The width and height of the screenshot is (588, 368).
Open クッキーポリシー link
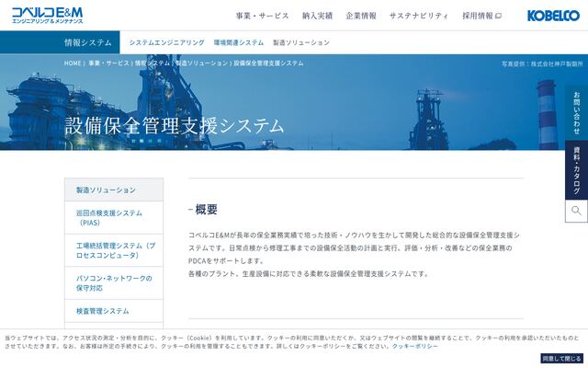[414, 346]
